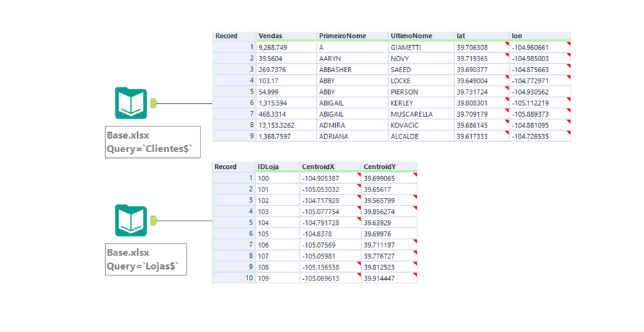
Task: Click the 13,153.3262 value in Vendas column
Action: [x=277, y=126]
